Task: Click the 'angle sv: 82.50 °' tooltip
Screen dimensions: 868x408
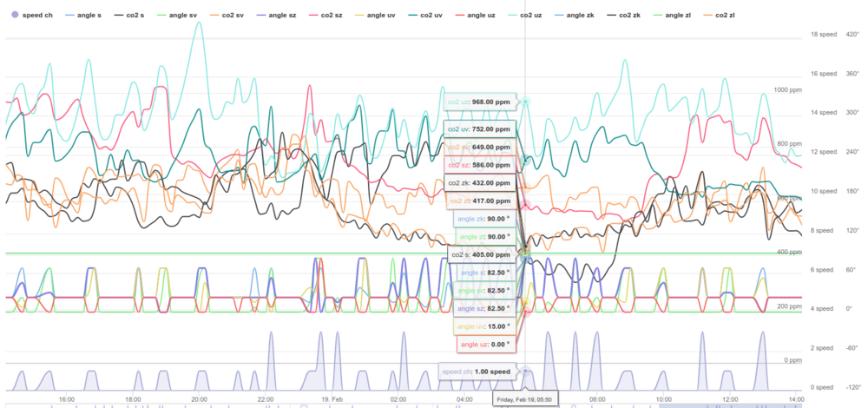Action: (484, 290)
